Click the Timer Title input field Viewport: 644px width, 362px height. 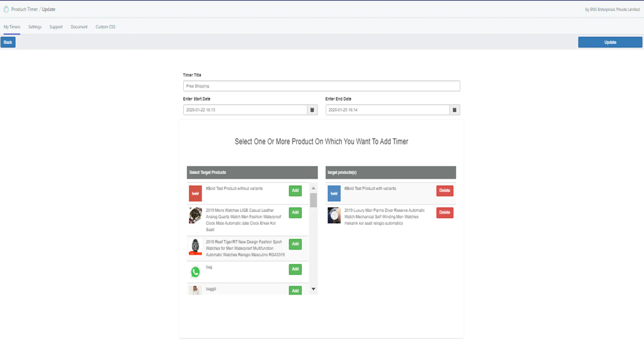(x=321, y=86)
